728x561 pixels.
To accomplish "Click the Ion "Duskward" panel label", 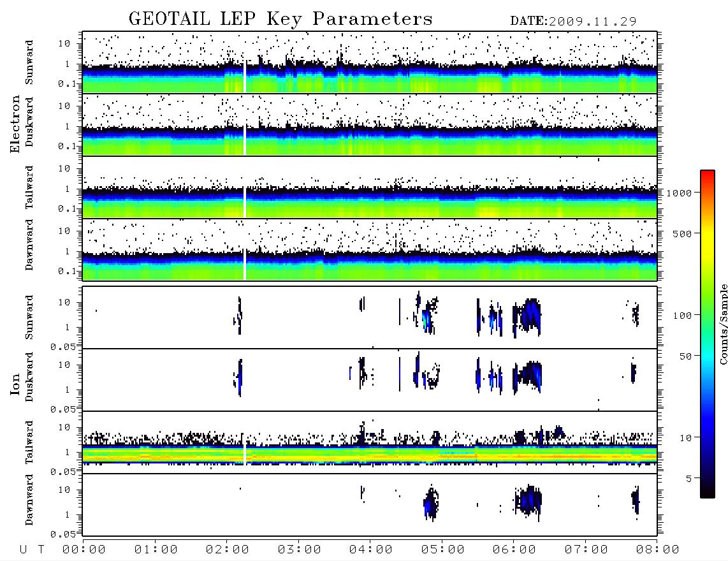I will [29, 377].
